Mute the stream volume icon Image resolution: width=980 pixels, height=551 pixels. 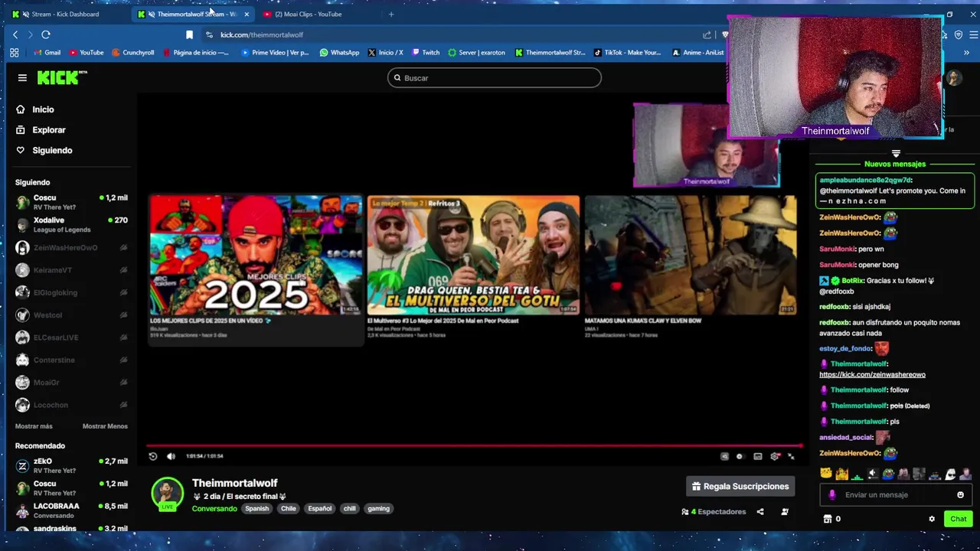coord(171,456)
